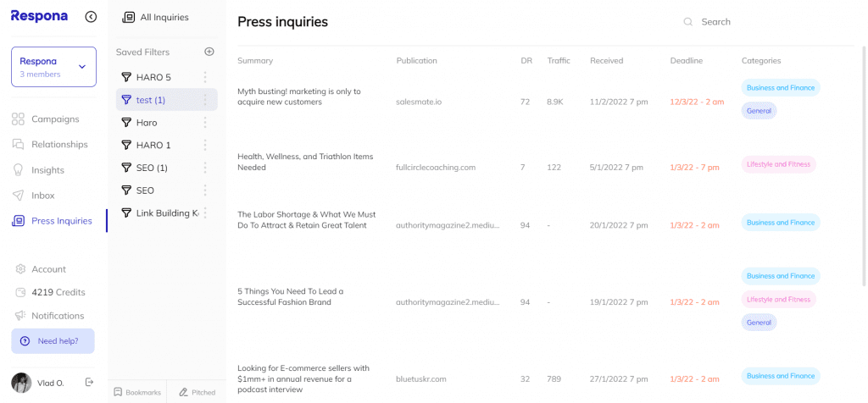Open options menu for SEO (1) filter
This screenshot has height=403, width=868.
[205, 168]
